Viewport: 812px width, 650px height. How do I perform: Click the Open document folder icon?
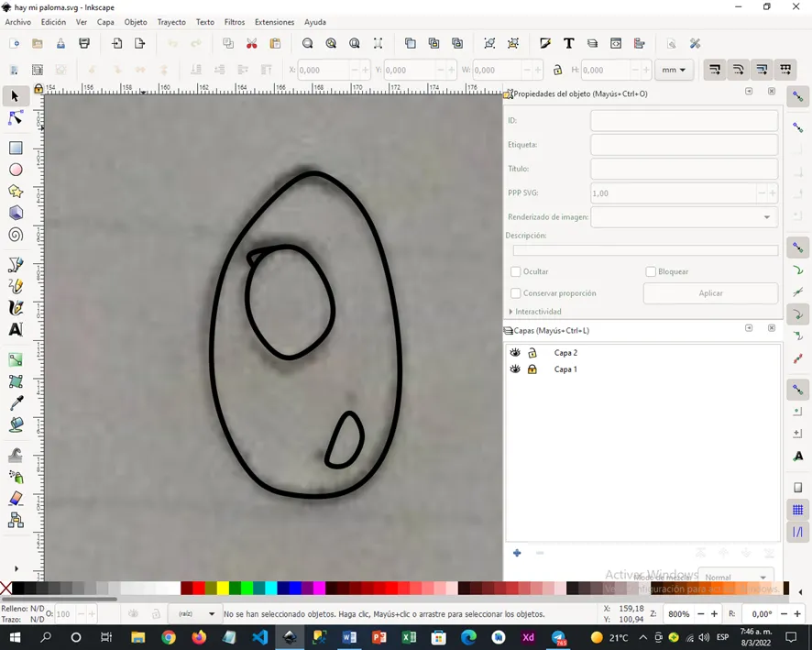(38, 43)
